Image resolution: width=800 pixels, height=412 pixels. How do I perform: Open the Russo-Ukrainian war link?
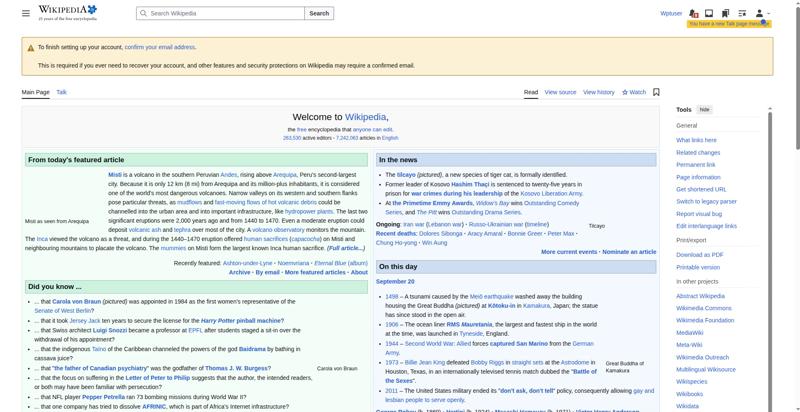[x=495, y=224]
